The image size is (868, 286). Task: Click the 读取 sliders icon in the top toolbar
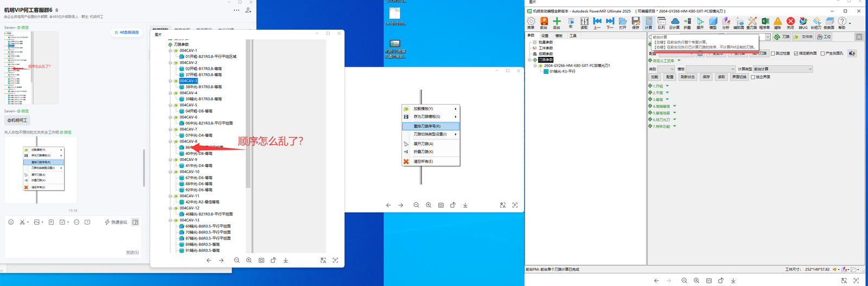coord(584,23)
